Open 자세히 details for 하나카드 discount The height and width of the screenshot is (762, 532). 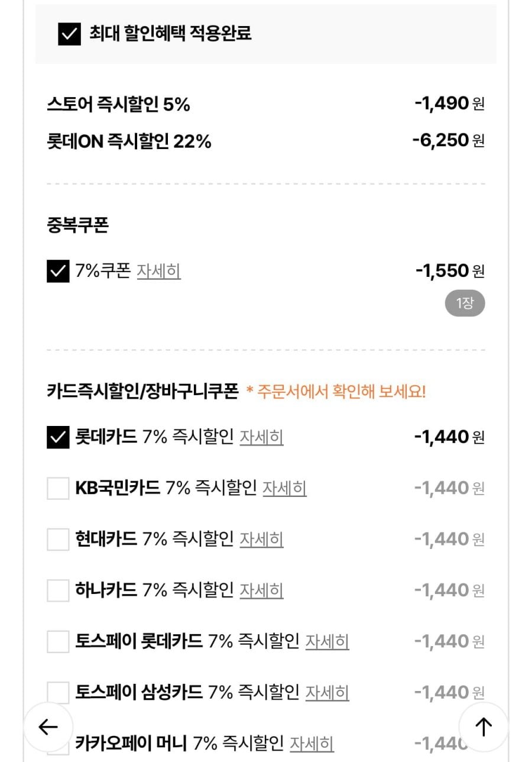tap(261, 590)
